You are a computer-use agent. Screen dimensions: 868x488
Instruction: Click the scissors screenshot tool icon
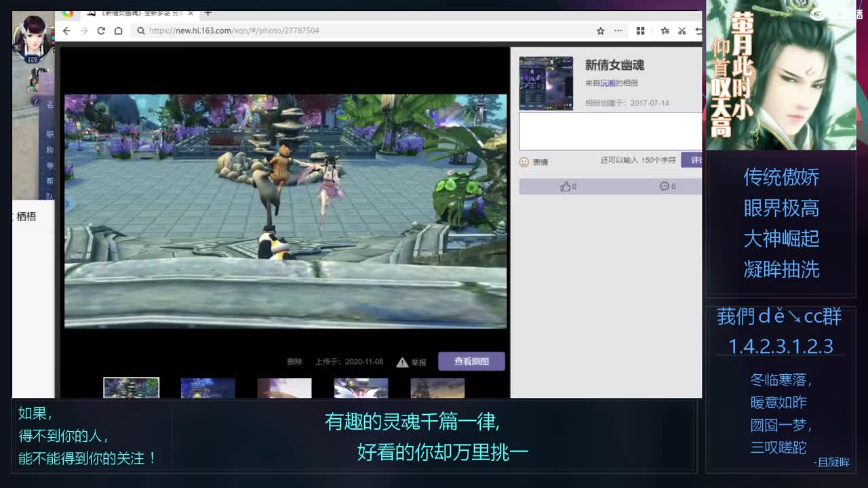(682, 30)
